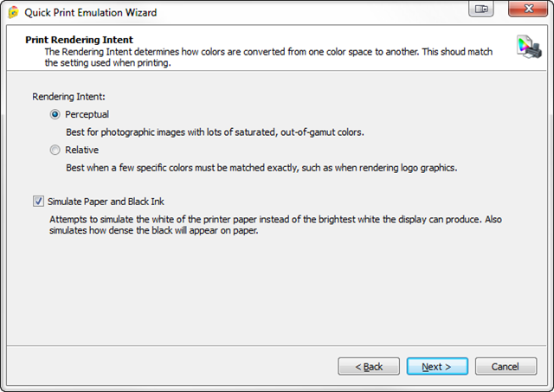
Task: Click the "Relative" option label text
Action: point(82,150)
